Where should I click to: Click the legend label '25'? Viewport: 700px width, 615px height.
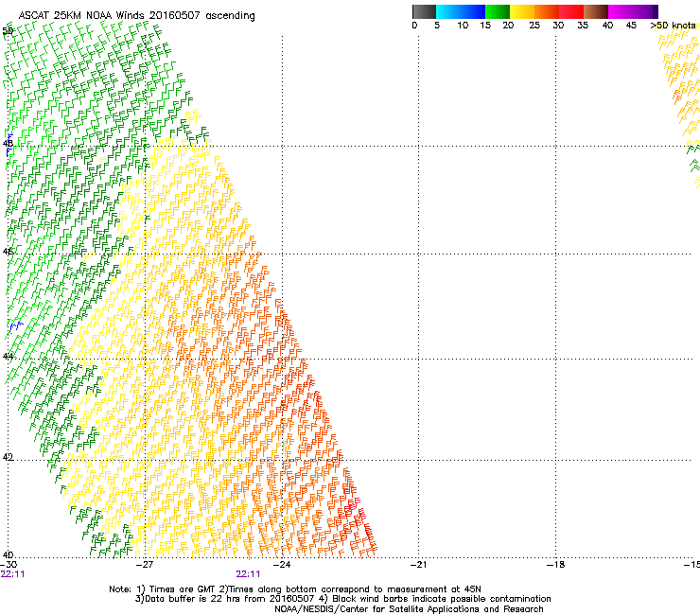point(534,26)
